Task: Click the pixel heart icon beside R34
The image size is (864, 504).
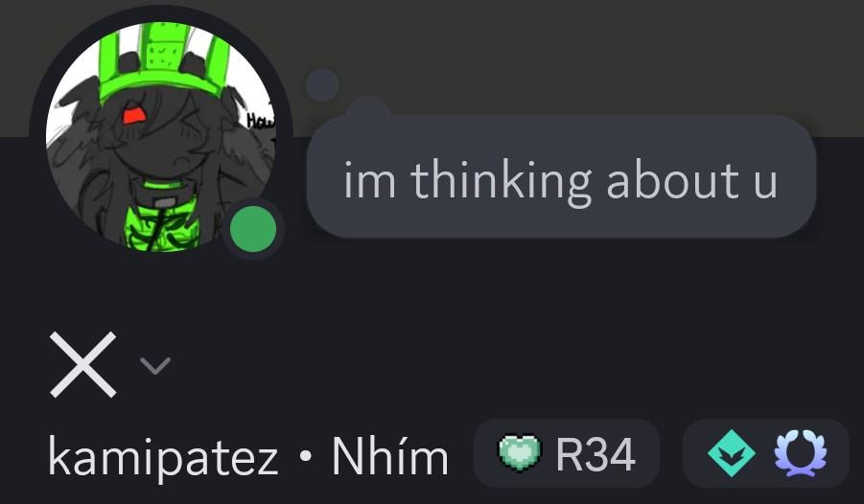Action: 520,453
